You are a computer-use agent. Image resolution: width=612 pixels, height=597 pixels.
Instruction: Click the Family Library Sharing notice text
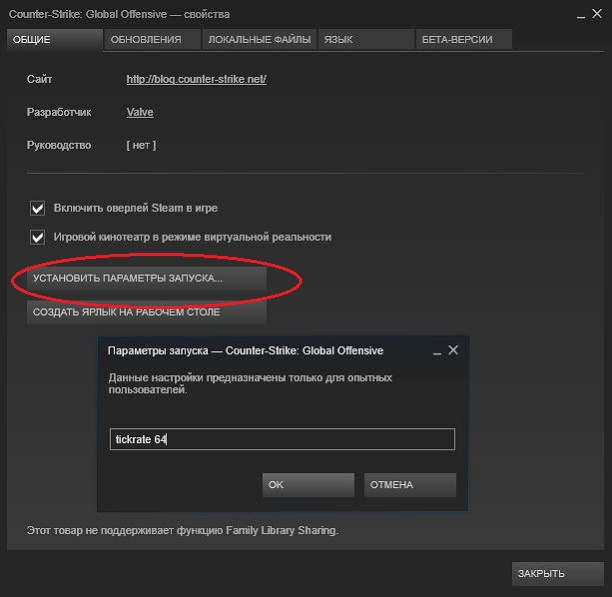[x=182, y=530]
